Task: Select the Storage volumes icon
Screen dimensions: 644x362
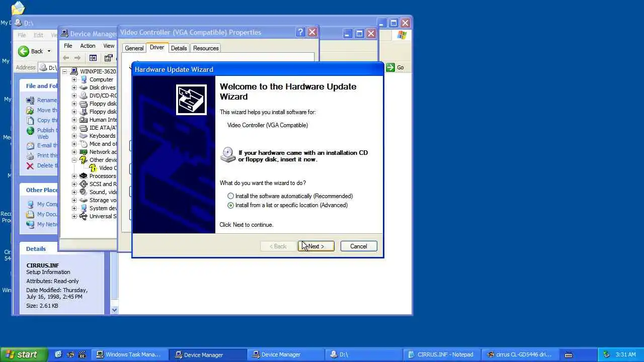Action: (x=84, y=200)
